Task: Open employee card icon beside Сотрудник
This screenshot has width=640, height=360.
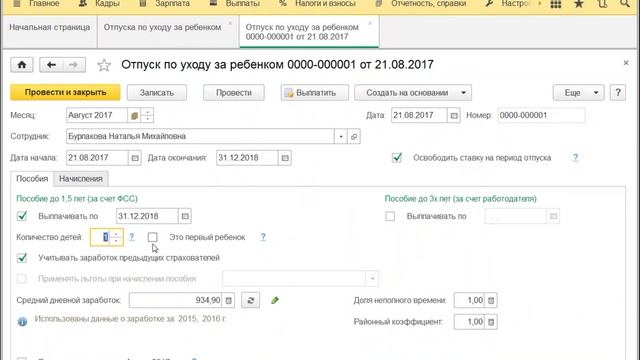Action: (354, 136)
